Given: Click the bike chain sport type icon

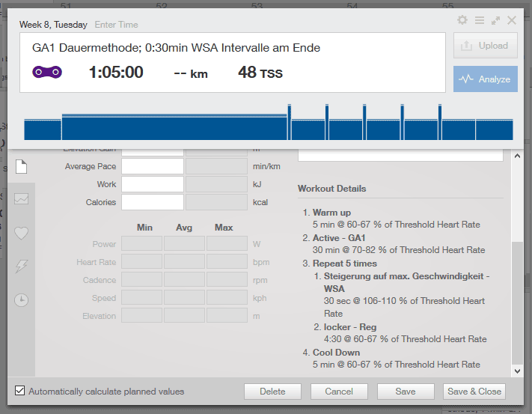Looking at the screenshot, I should [47, 73].
